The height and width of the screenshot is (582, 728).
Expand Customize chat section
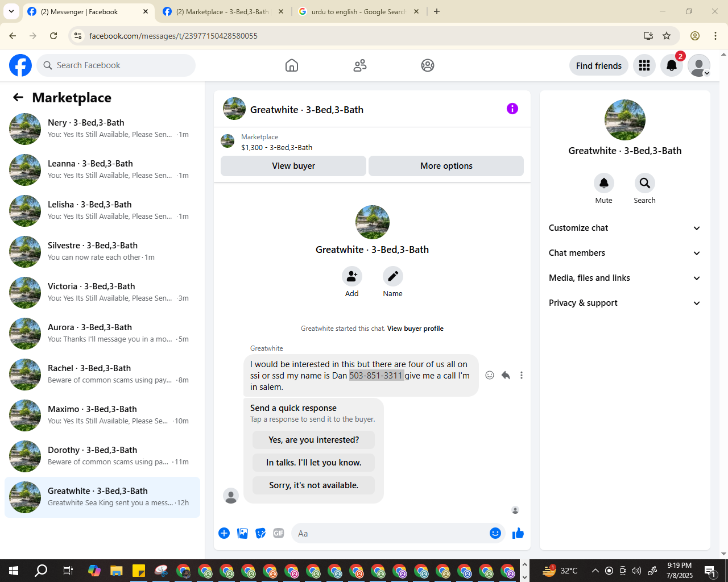(625, 228)
